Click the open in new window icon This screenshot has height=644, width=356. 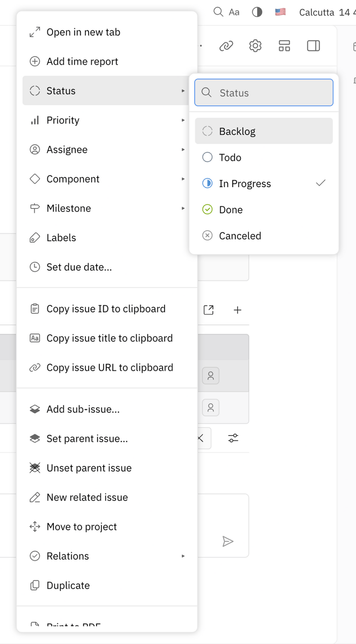click(208, 310)
